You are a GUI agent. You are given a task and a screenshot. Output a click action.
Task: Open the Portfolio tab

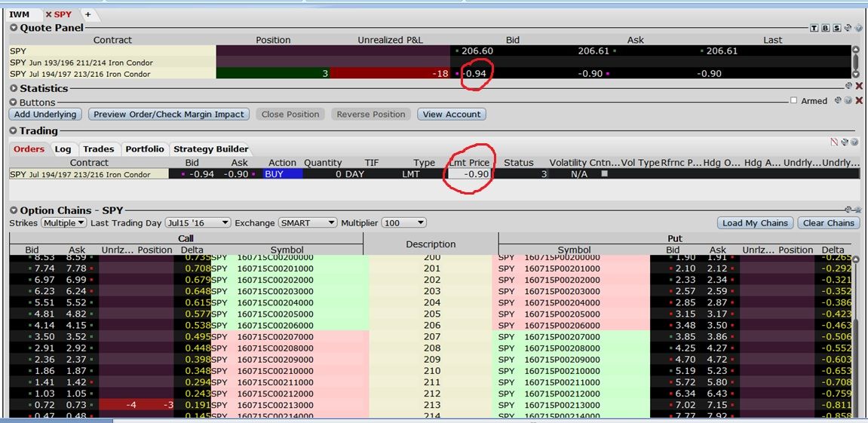[145, 149]
